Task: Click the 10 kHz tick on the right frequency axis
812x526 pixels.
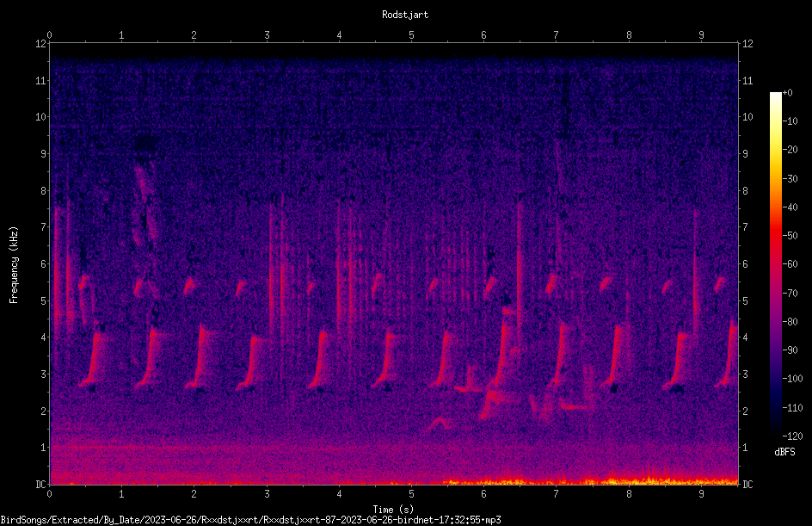Action: click(x=747, y=117)
